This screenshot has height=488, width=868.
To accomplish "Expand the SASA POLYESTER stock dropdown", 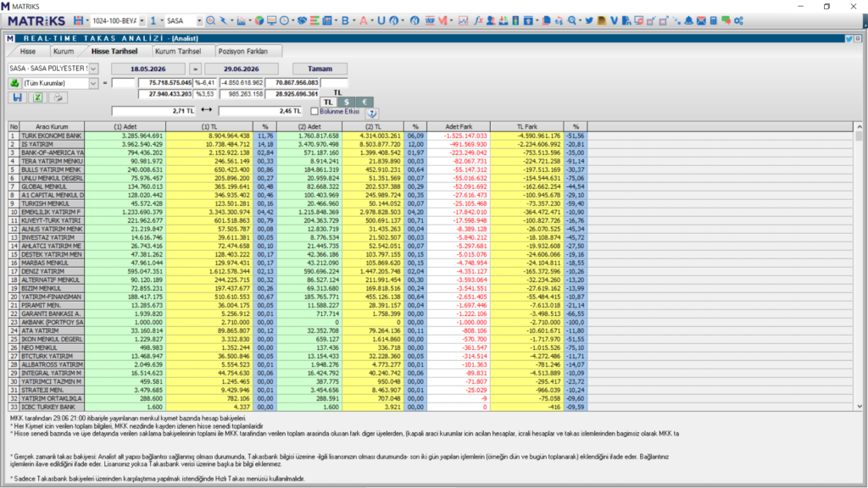I will (93, 69).
